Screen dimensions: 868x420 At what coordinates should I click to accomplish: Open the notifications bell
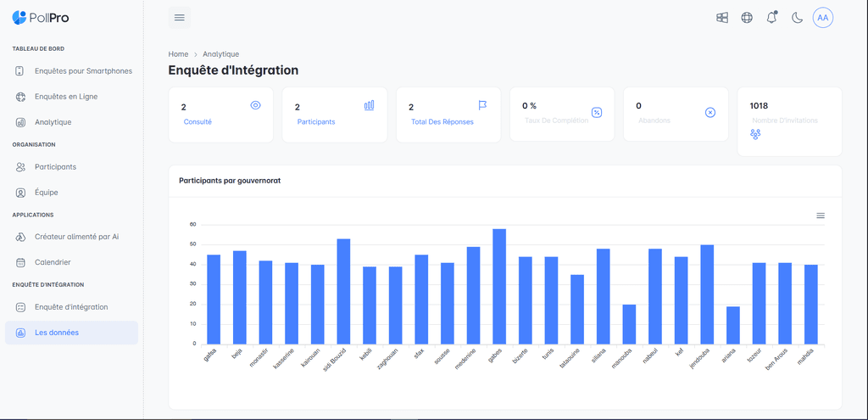(771, 17)
